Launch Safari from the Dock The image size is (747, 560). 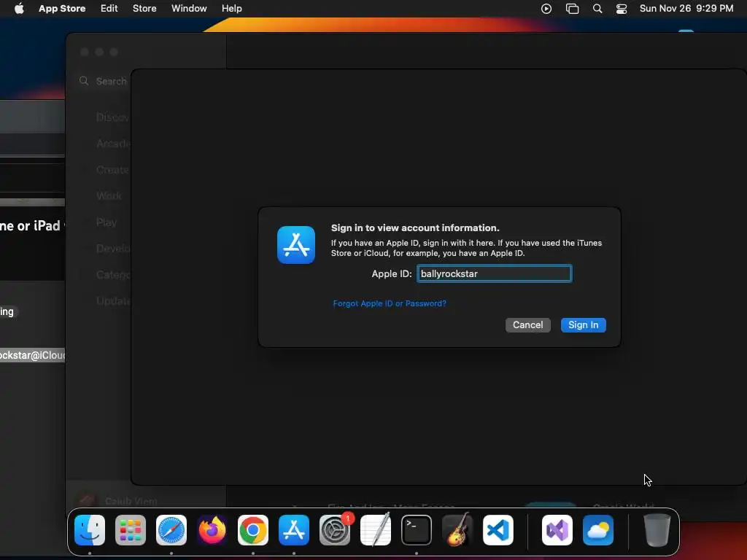171,530
